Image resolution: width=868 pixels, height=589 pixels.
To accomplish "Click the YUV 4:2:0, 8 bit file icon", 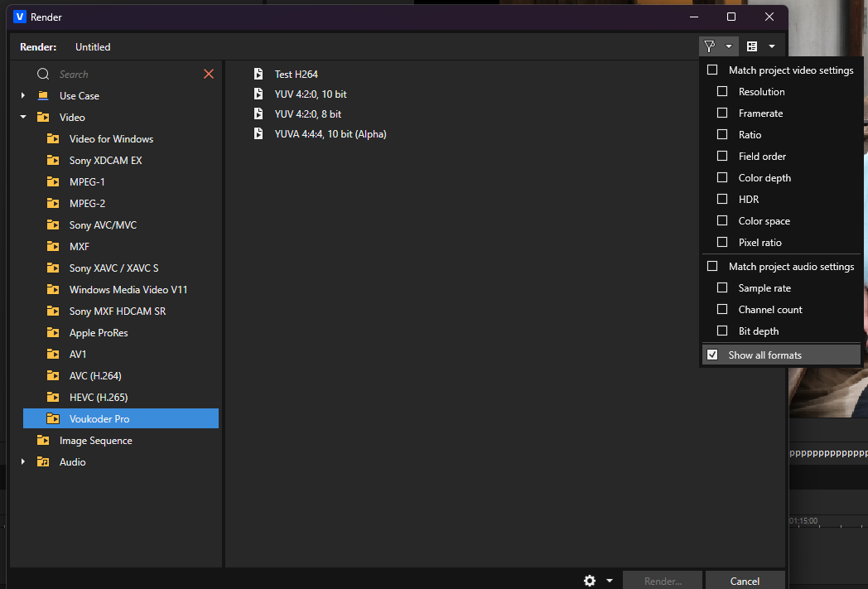I will click(x=258, y=113).
